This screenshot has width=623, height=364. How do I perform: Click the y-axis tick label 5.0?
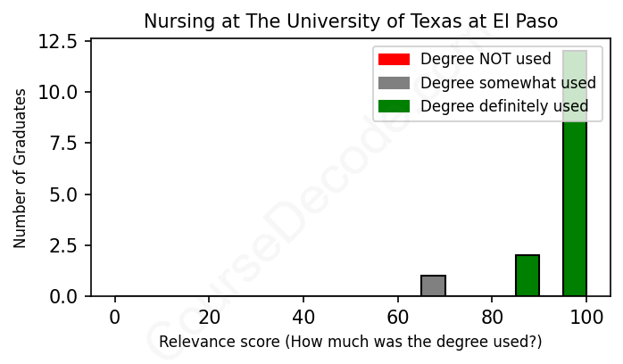[66, 194]
